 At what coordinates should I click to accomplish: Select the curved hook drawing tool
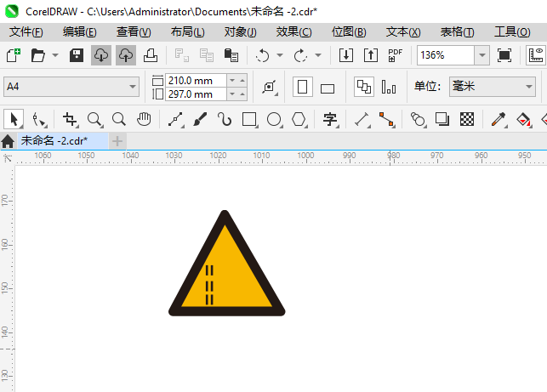225,120
